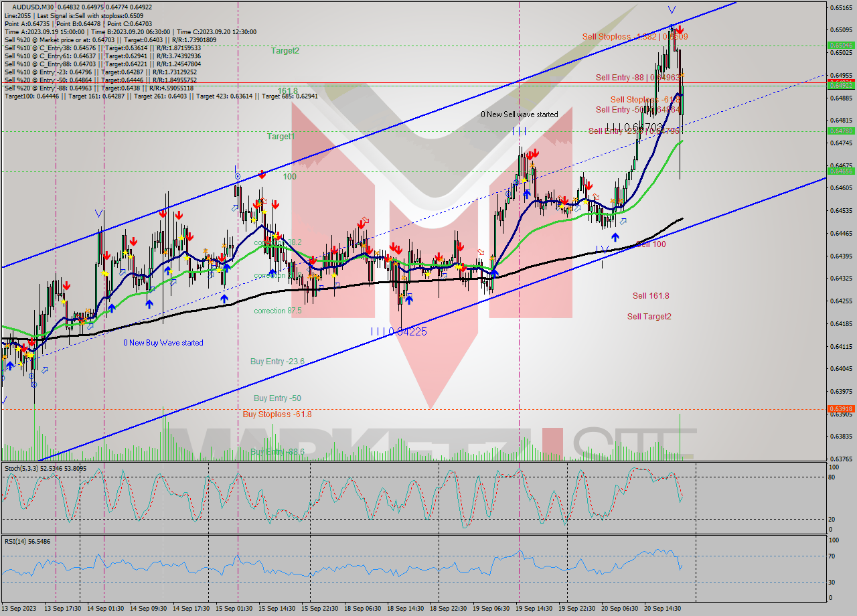Screen dimensions: 857x616
Task: Click the Stoch(5,3,3) indicator label
Action: click(46, 468)
